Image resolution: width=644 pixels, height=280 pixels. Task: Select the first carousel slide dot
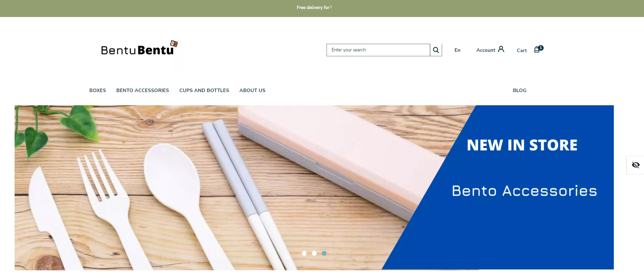pyautogui.click(x=304, y=253)
